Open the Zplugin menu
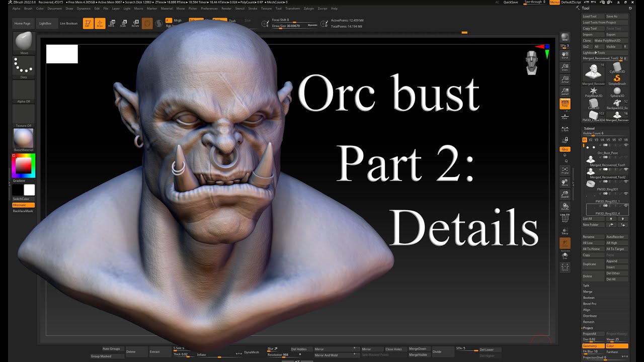This screenshot has width=644, height=362. tap(308, 9)
